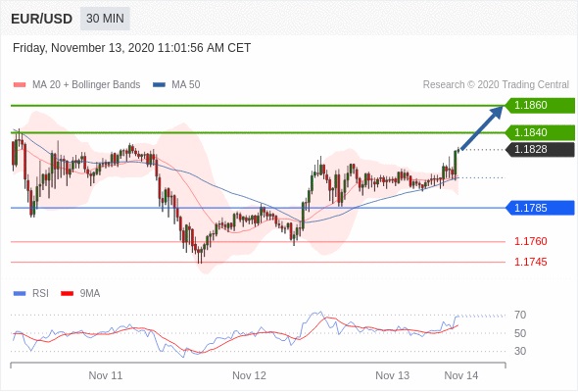Click the 1.1760 red support label
The height and width of the screenshot is (392, 578).
click(531, 241)
